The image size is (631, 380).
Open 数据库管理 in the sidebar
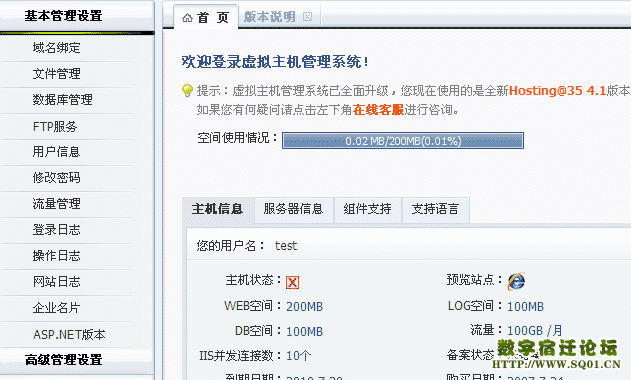(x=63, y=99)
